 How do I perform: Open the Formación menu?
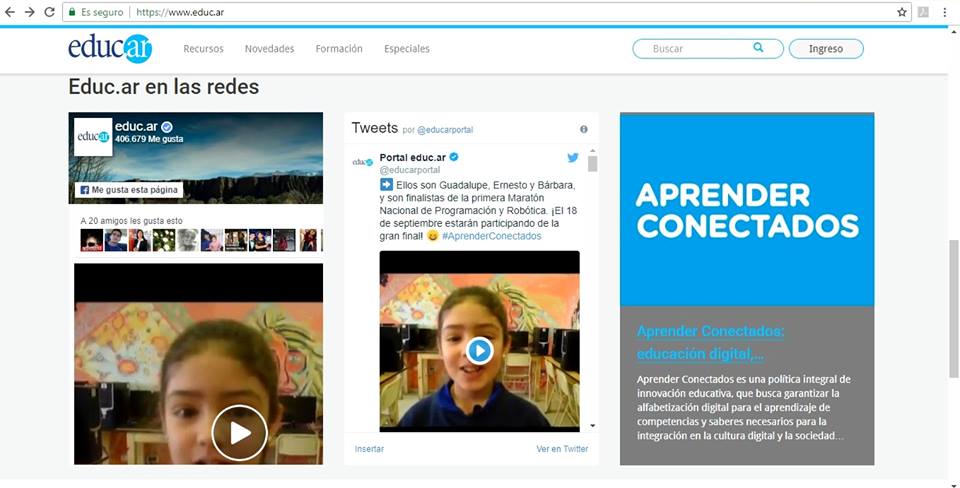click(x=339, y=48)
